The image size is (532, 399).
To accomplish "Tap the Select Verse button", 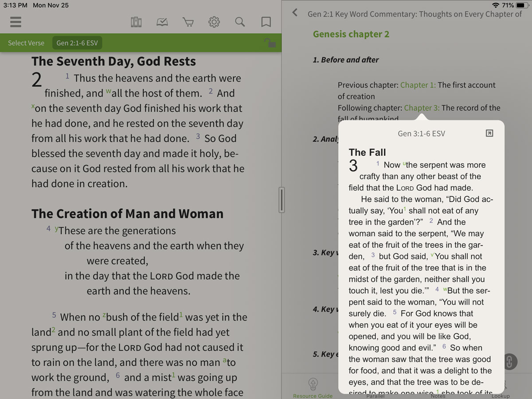I will (26, 43).
